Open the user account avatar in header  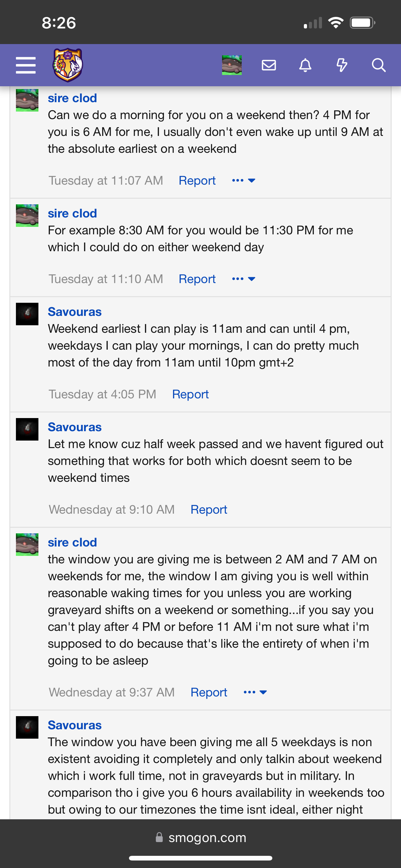pos(232,65)
